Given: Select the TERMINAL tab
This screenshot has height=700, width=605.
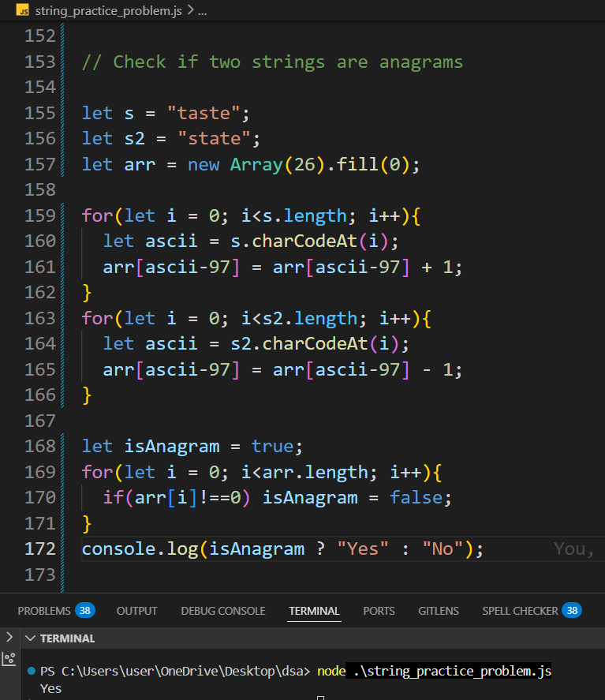Looking at the screenshot, I should (x=314, y=611).
